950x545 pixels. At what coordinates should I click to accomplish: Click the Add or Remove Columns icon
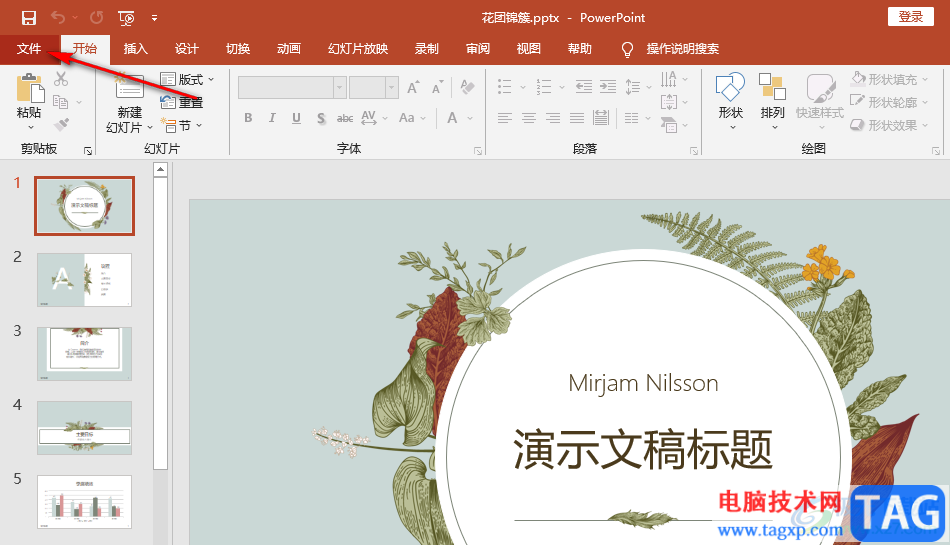[631, 118]
